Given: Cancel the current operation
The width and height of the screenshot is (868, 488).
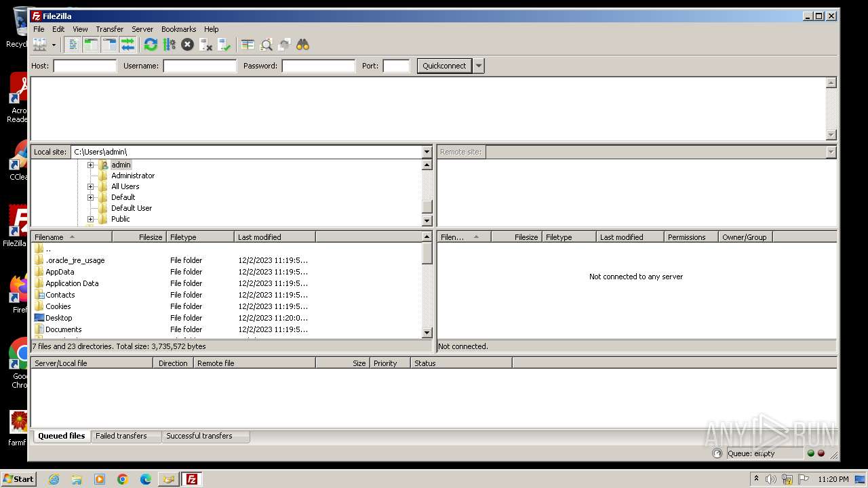Looking at the screenshot, I should pos(187,45).
